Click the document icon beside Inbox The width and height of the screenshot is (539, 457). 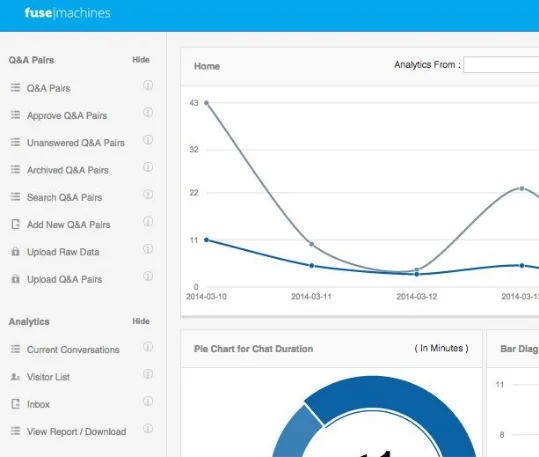coord(15,404)
